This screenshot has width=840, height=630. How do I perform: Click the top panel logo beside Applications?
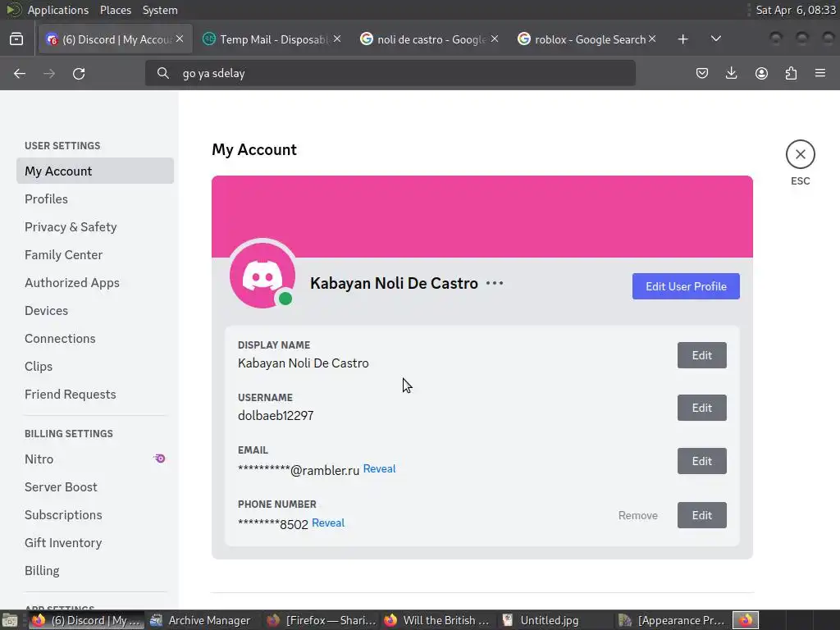pyautogui.click(x=14, y=10)
